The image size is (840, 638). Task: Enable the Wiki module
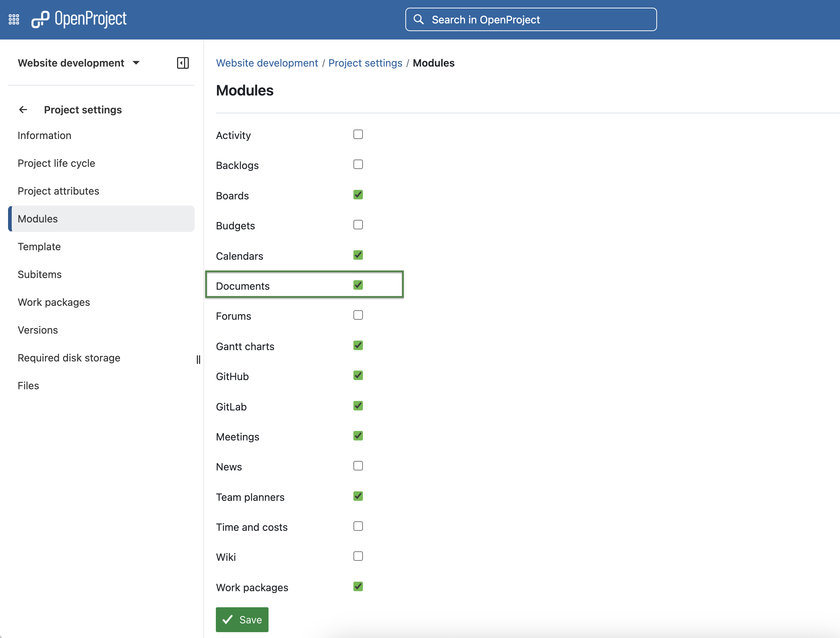(358, 556)
